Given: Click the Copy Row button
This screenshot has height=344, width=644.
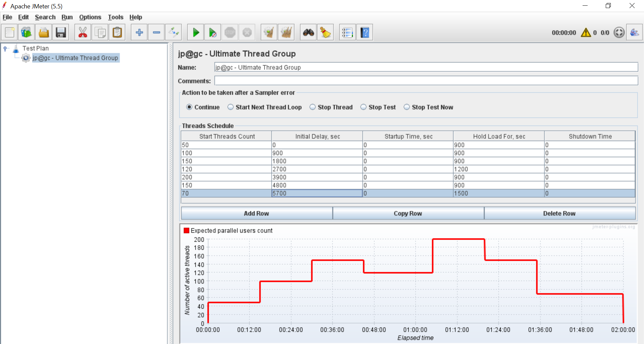Looking at the screenshot, I should click(408, 213).
